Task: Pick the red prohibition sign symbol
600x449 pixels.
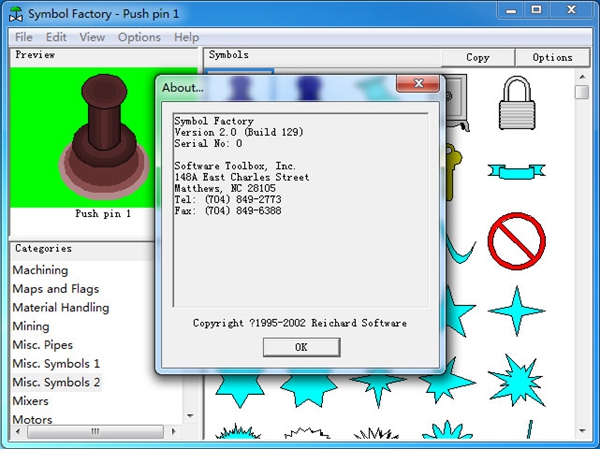Action: 516,241
